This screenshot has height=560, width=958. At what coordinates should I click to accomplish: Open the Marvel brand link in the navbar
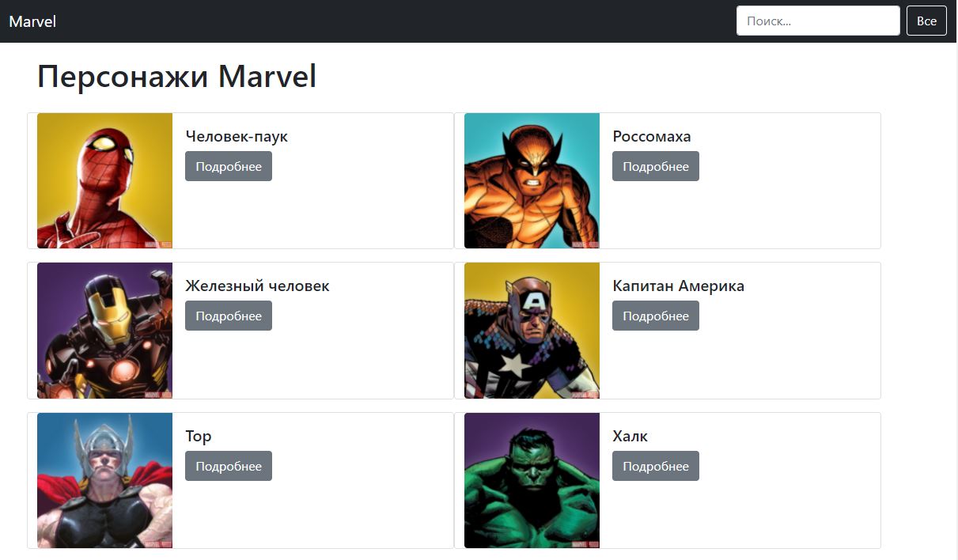32,21
